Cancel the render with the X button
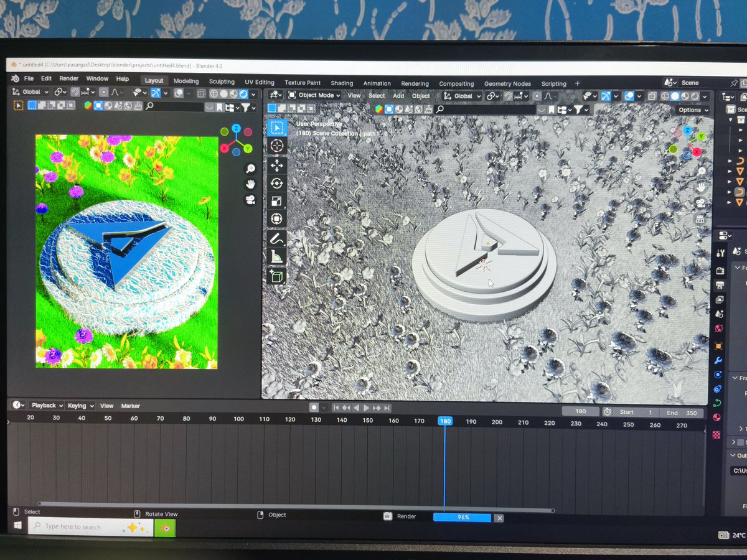Screen dimensions: 747x560 pyautogui.click(x=499, y=518)
